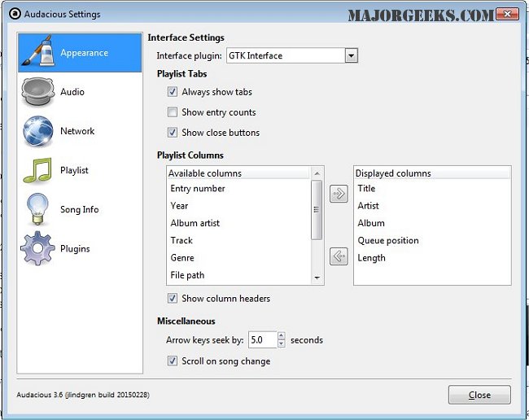Image resolution: width=529 pixels, height=420 pixels.
Task: Click the Available columns scrollbar thumb
Action: coord(317,210)
